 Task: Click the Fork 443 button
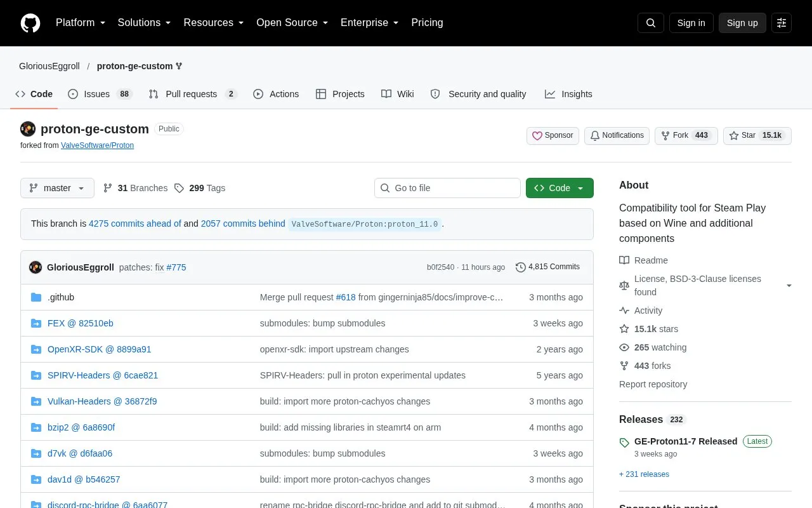point(686,136)
